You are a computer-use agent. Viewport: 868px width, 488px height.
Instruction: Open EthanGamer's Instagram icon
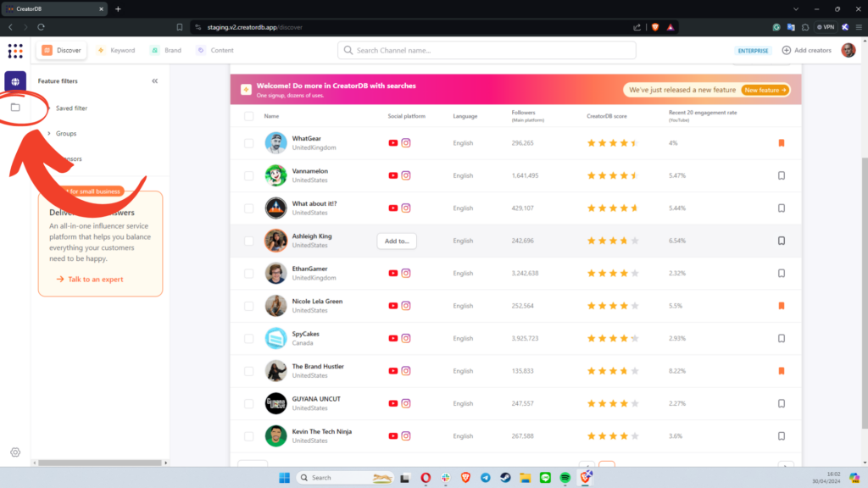(x=406, y=274)
